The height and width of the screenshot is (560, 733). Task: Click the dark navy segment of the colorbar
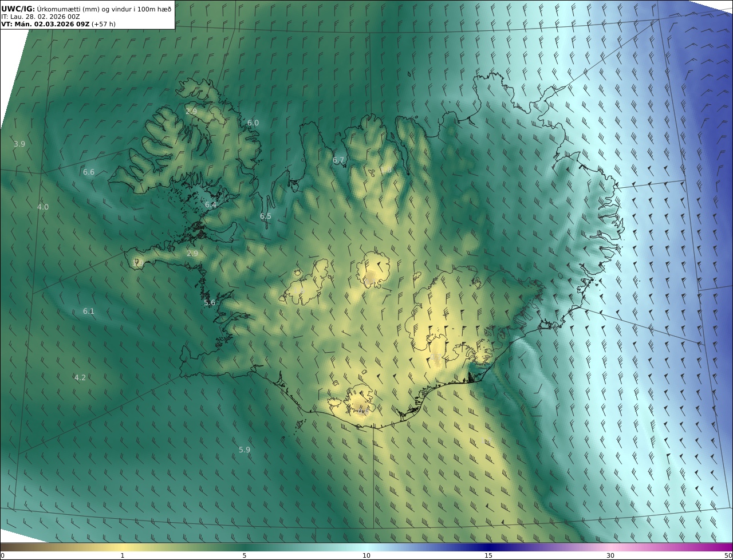pyautogui.click(x=488, y=547)
